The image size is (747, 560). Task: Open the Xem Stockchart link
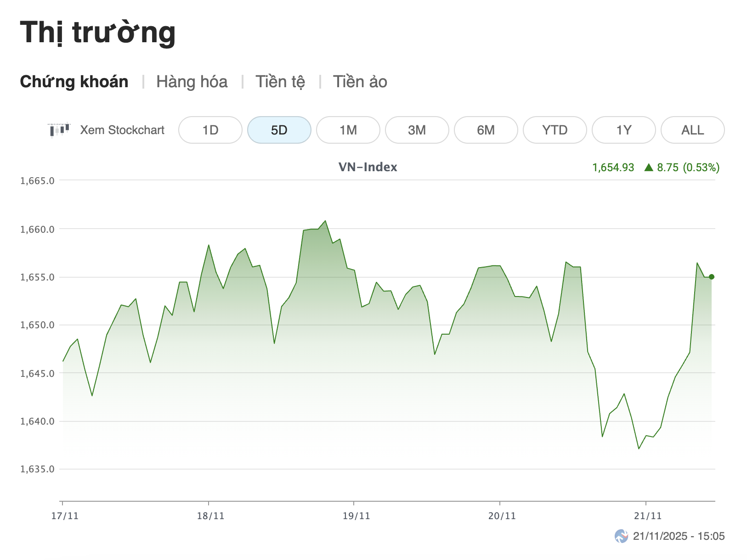(x=122, y=130)
